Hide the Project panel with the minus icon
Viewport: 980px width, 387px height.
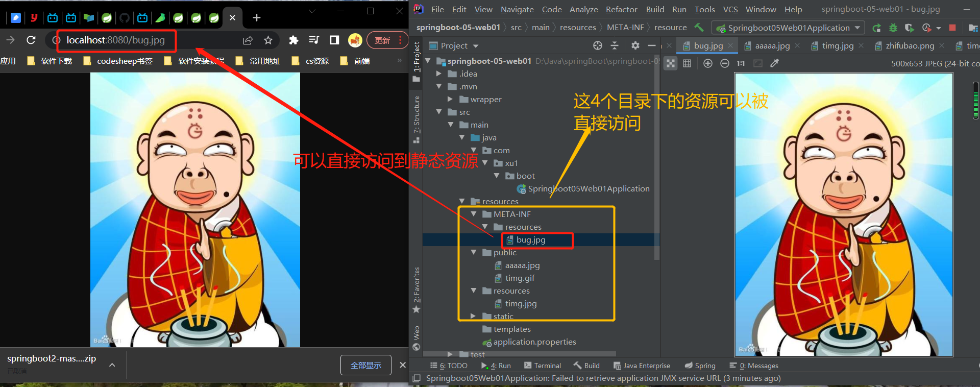[651, 45]
